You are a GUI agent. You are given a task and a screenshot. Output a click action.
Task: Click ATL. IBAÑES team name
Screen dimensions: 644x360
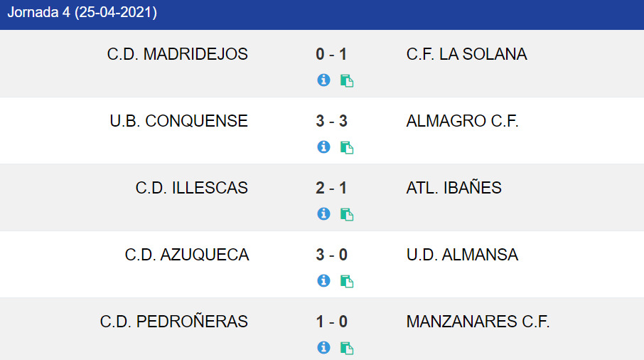[454, 187]
